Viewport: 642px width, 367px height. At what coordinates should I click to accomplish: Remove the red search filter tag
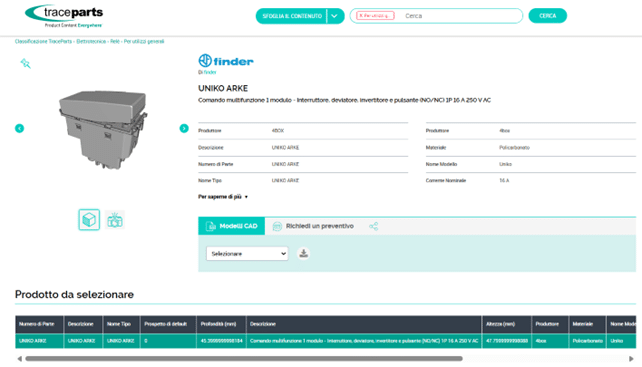point(375,16)
